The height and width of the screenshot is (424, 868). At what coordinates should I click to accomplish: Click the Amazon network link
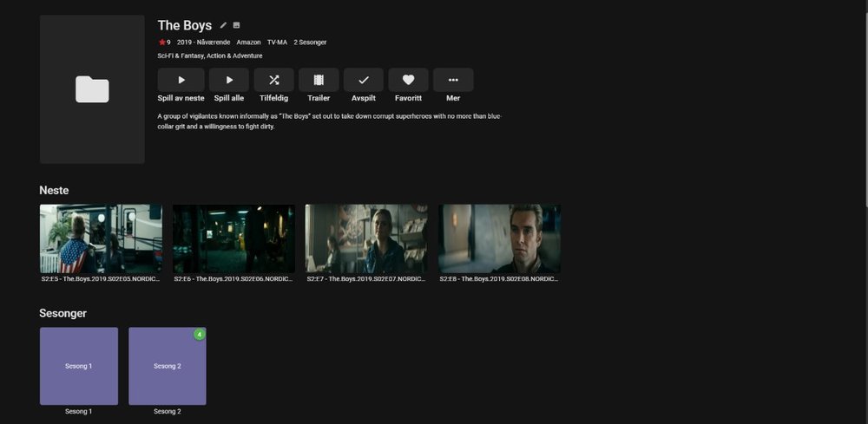pyautogui.click(x=248, y=42)
